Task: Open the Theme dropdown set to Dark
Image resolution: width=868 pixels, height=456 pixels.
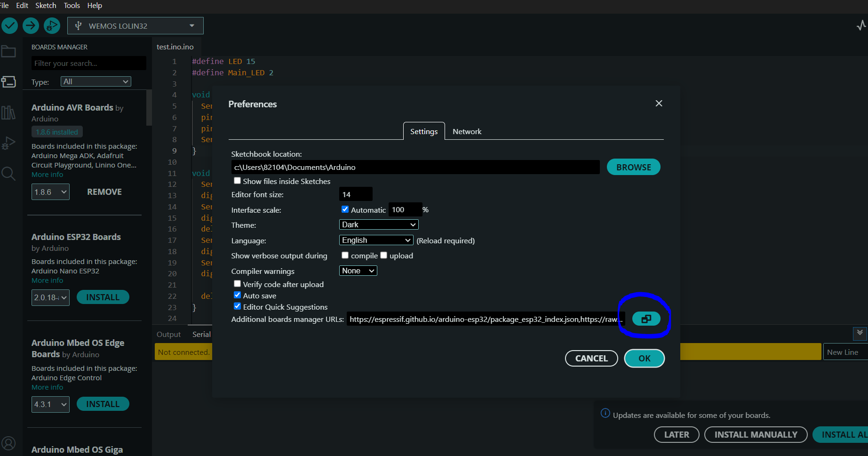Action: 379,225
